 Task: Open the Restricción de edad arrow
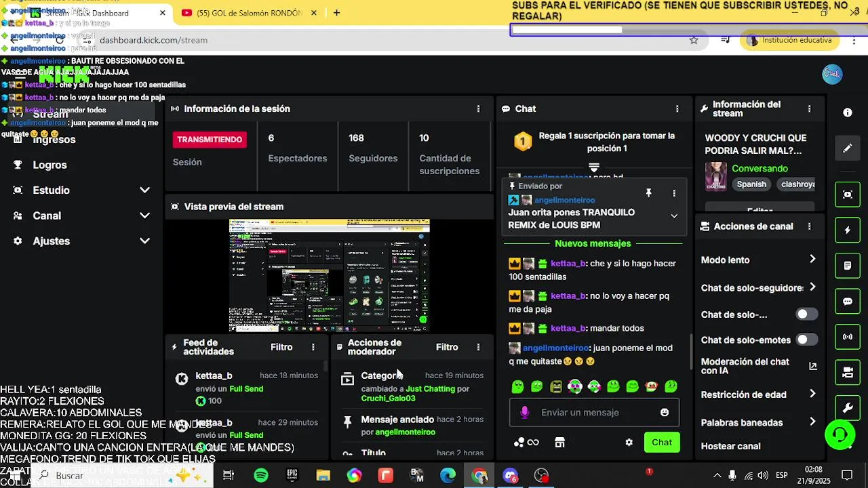[x=812, y=394]
